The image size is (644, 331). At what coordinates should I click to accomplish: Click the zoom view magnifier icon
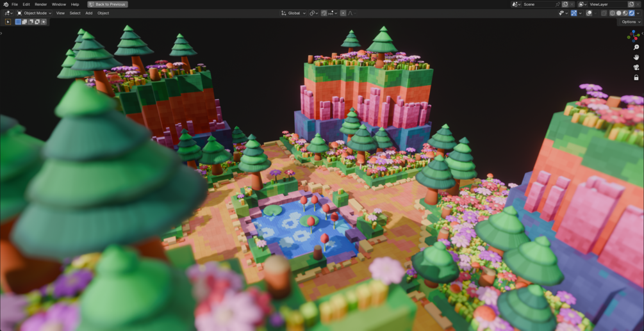coord(636,47)
